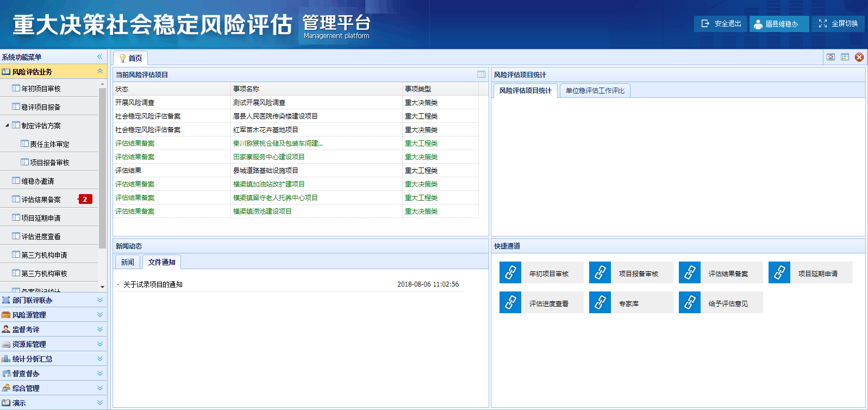The width and height of the screenshot is (868, 410).
Task: Switch to the 新闻 tab
Action: [128, 262]
